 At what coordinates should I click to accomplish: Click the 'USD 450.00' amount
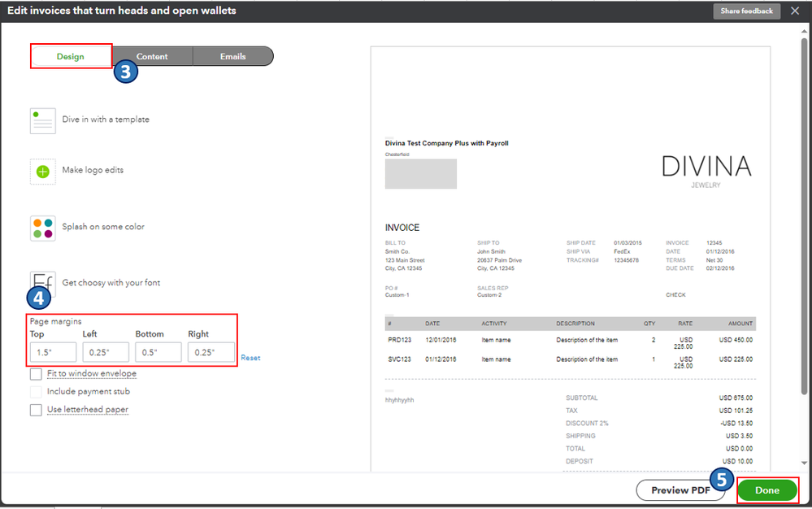pos(736,340)
